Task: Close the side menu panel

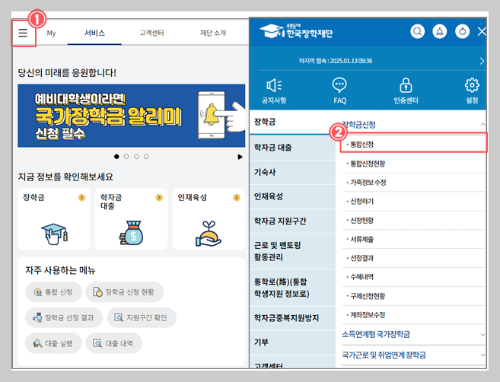Action: 482,32
